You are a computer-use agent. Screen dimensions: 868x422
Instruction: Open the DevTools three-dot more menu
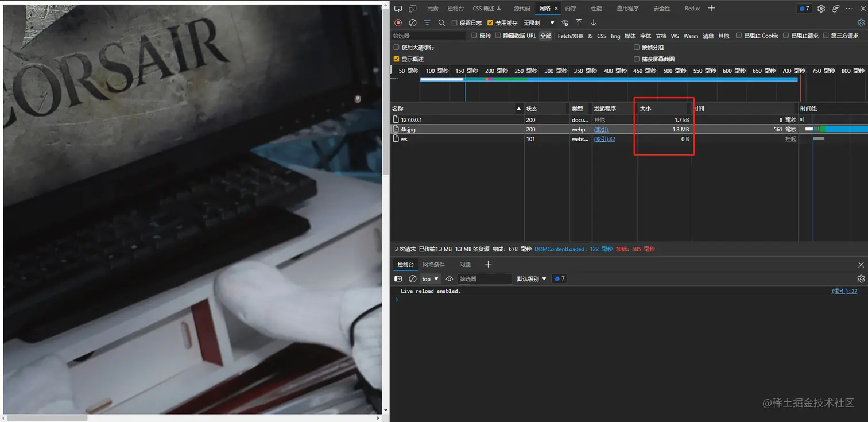click(850, 9)
